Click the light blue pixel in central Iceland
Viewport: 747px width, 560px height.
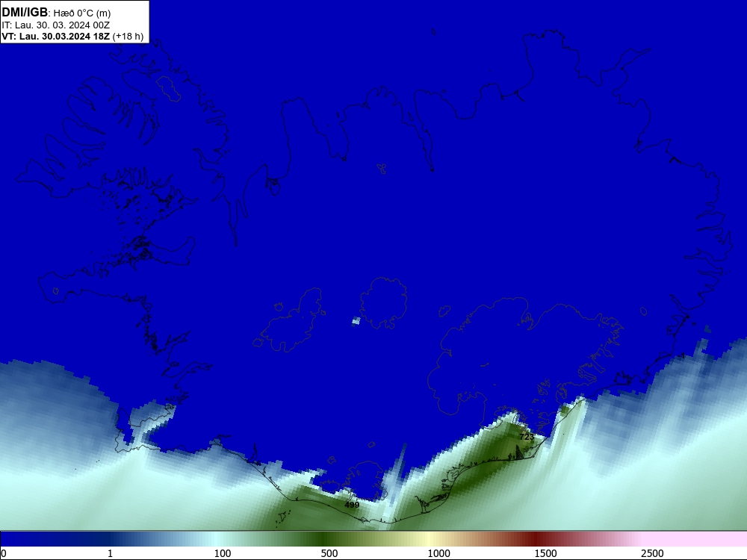[x=356, y=321]
